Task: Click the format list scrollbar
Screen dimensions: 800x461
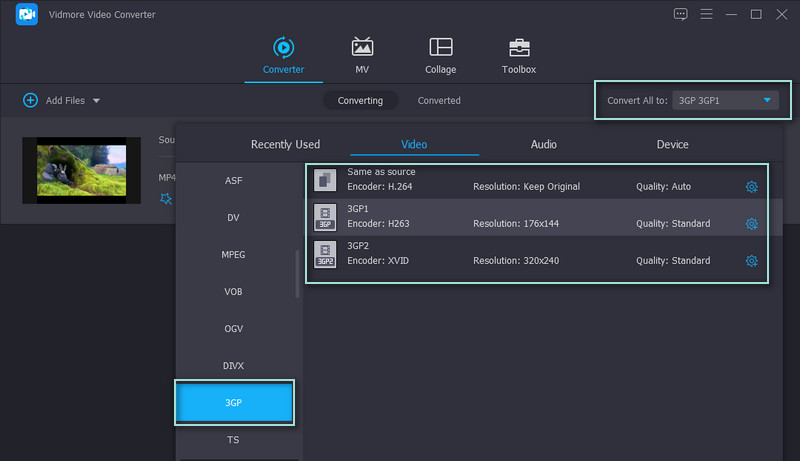Action: point(297,275)
